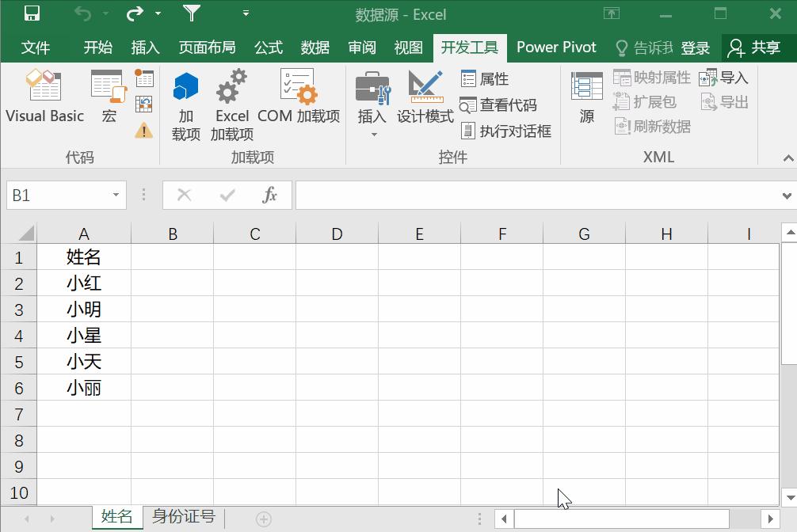Open the Name Box dropdown

click(x=114, y=195)
